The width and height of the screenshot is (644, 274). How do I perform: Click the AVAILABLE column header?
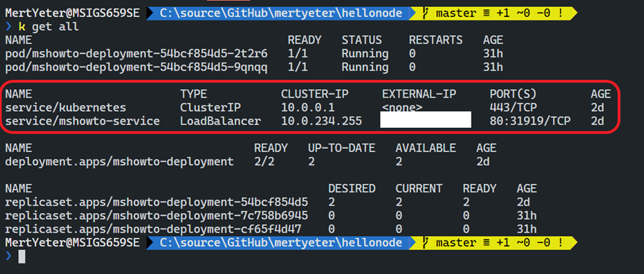[426, 148]
